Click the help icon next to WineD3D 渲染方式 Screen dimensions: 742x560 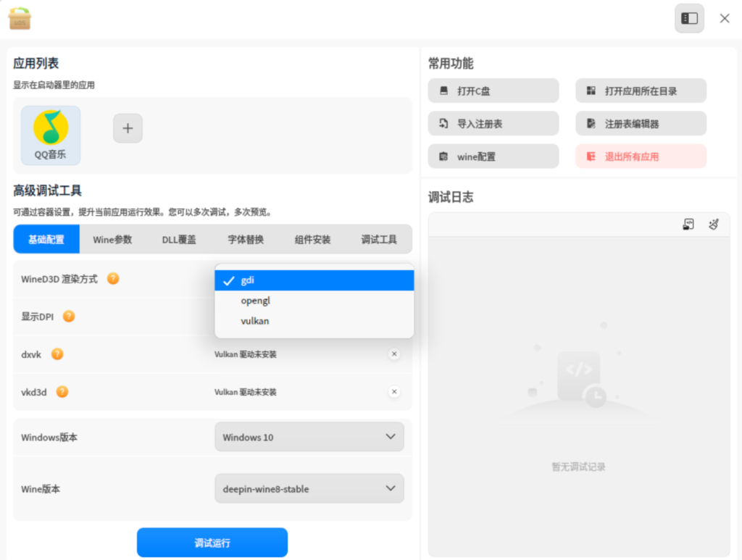[113, 278]
